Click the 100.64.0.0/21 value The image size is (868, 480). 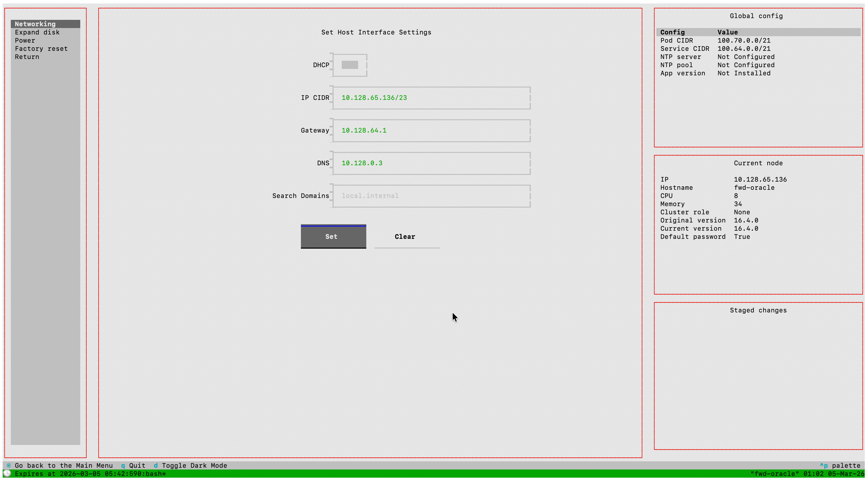[x=744, y=48]
